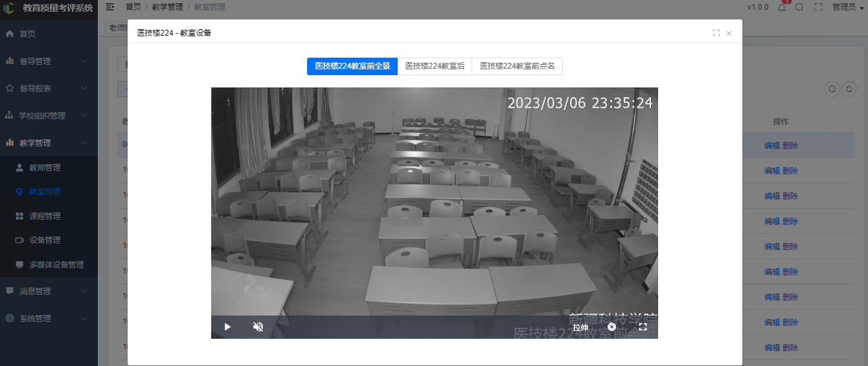Open 设备管理 in the sidebar
This screenshot has height=366, width=868.
(x=45, y=240)
